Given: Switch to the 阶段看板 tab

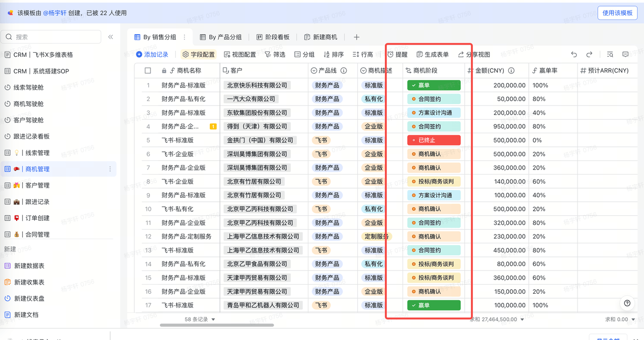Looking at the screenshot, I should coord(273,37).
